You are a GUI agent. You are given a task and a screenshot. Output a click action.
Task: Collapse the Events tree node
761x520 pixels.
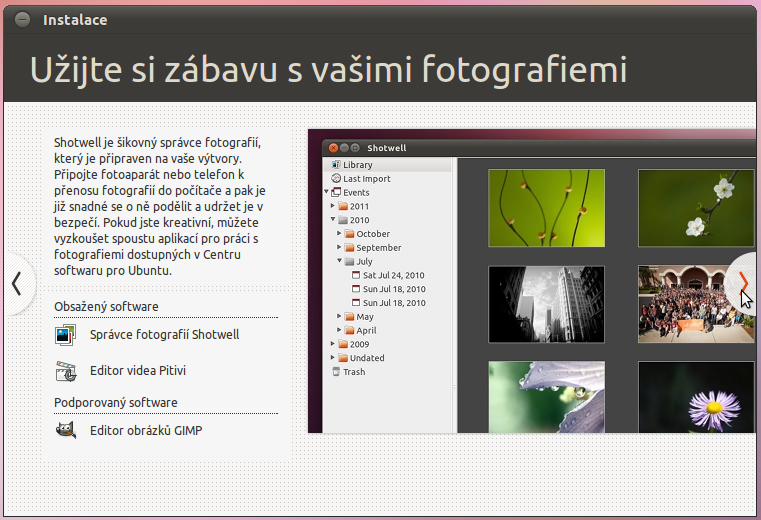tap(327, 192)
